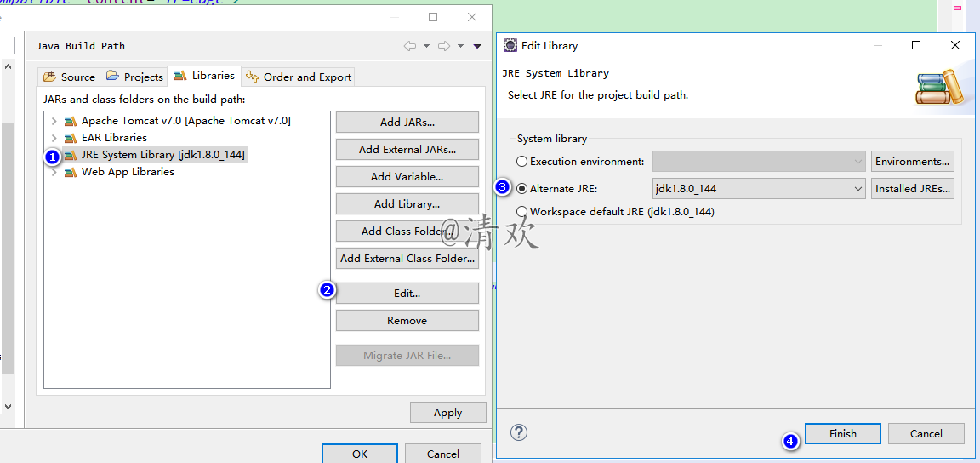Click the Remove button
The width and height of the screenshot is (980, 463).
[x=407, y=320]
